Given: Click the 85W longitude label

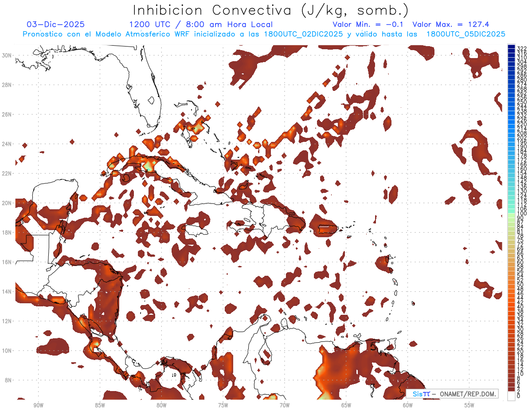Looking at the screenshot, I should [x=100, y=405].
